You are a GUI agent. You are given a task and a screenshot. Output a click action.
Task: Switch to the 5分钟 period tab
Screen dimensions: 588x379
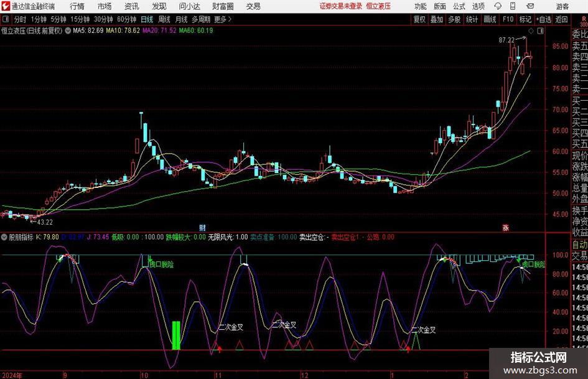point(58,19)
